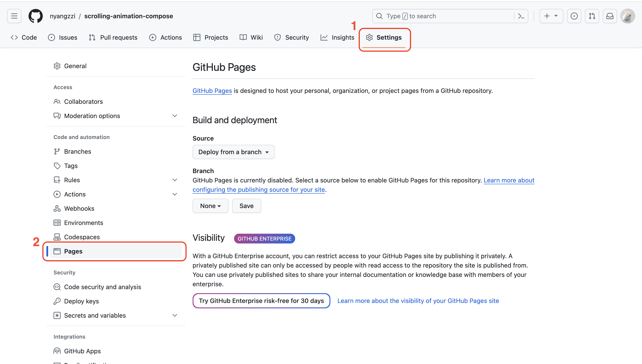The image size is (642, 364).
Task: Open the Deploy from a branch dropdown
Action: coord(233,152)
